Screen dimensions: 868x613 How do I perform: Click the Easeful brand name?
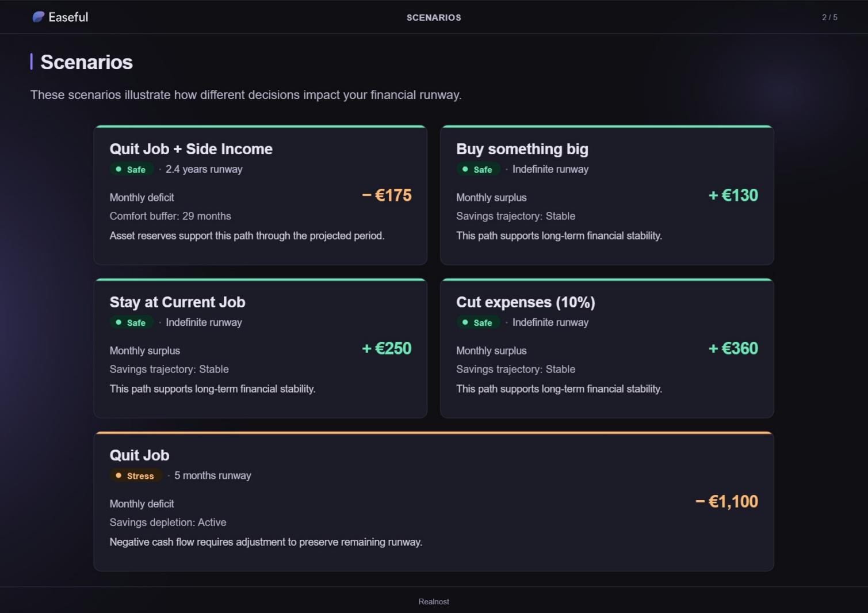pyautogui.click(x=68, y=17)
